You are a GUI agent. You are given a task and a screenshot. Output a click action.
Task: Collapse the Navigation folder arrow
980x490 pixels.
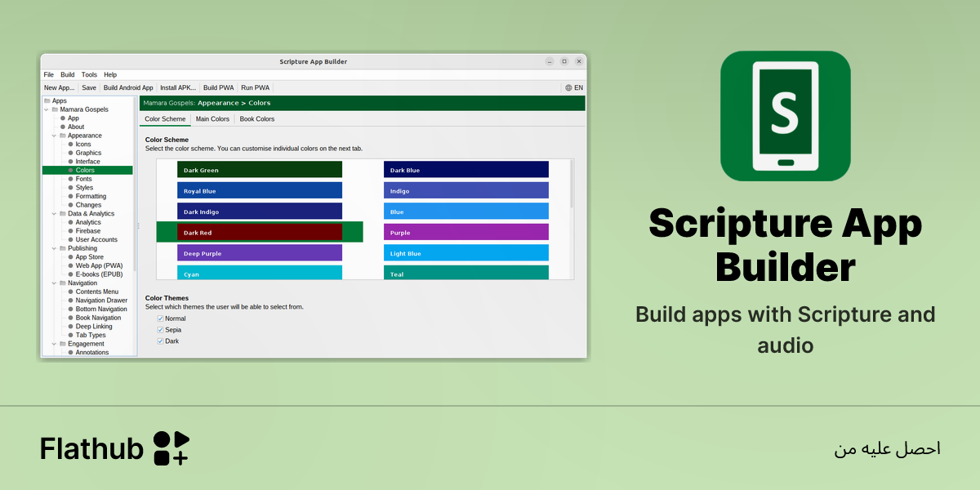(x=55, y=283)
